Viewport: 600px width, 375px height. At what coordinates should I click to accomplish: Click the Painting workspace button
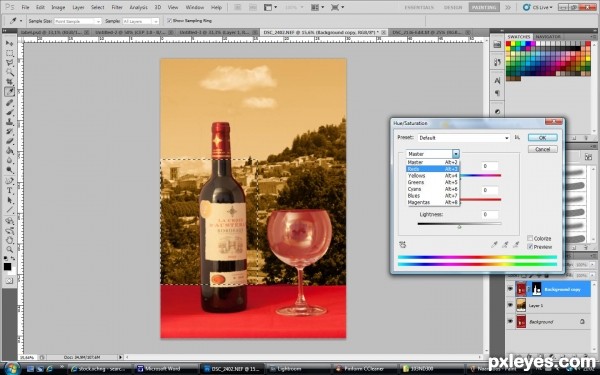click(x=484, y=7)
